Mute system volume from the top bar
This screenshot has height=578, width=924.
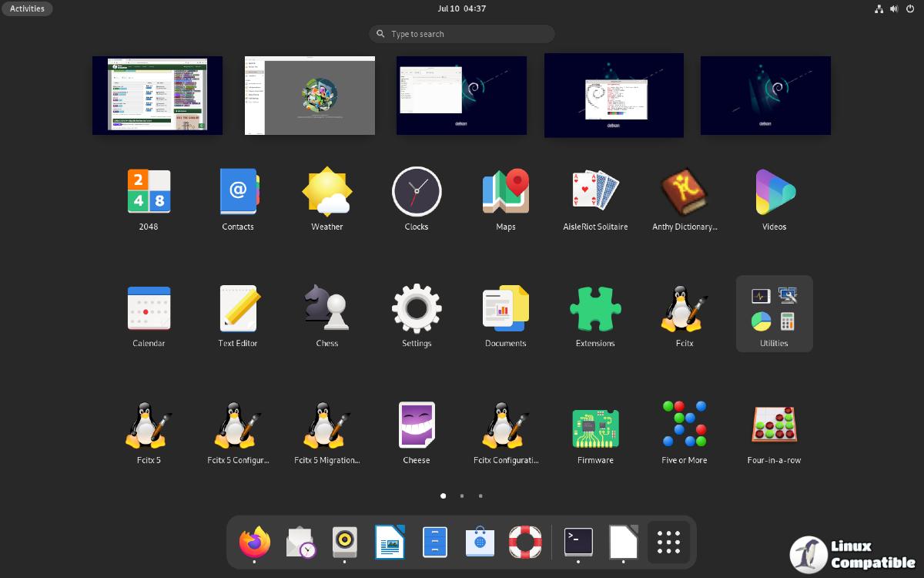(x=893, y=8)
